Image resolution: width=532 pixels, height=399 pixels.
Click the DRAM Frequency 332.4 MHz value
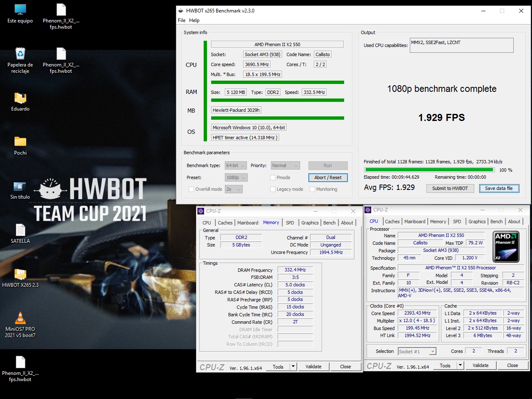pos(295,270)
